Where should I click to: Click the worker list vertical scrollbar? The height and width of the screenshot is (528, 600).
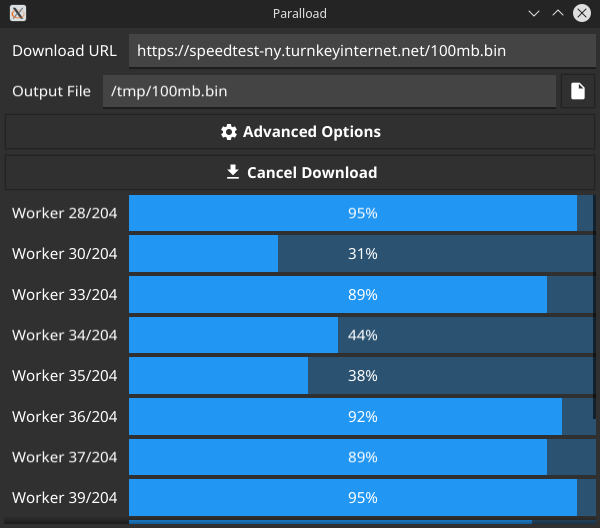click(594, 306)
